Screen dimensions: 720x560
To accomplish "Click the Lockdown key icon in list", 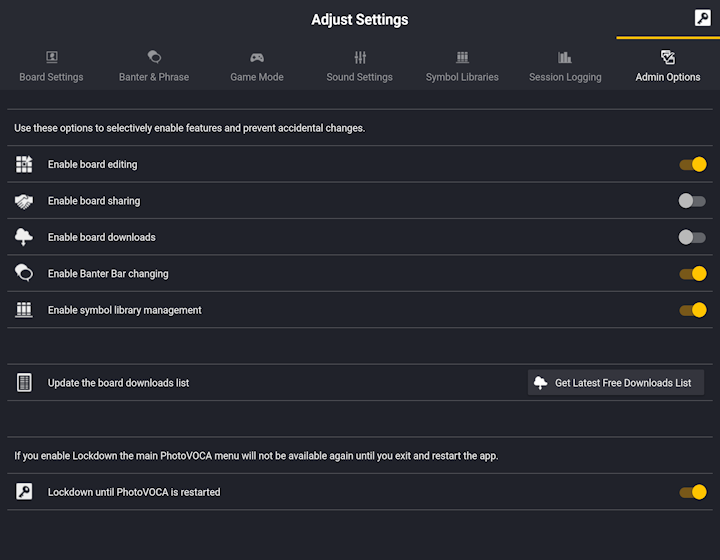I will pyautogui.click(x=24, y=492).
